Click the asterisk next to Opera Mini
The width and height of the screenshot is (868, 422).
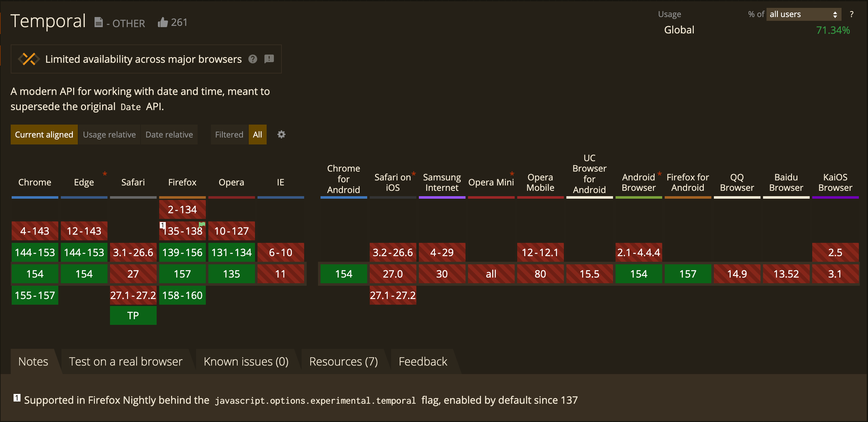click(512, 174)
